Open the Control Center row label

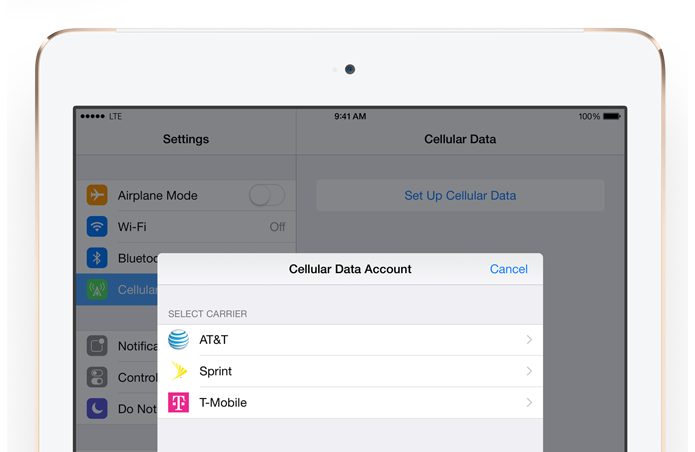(137, 378)
